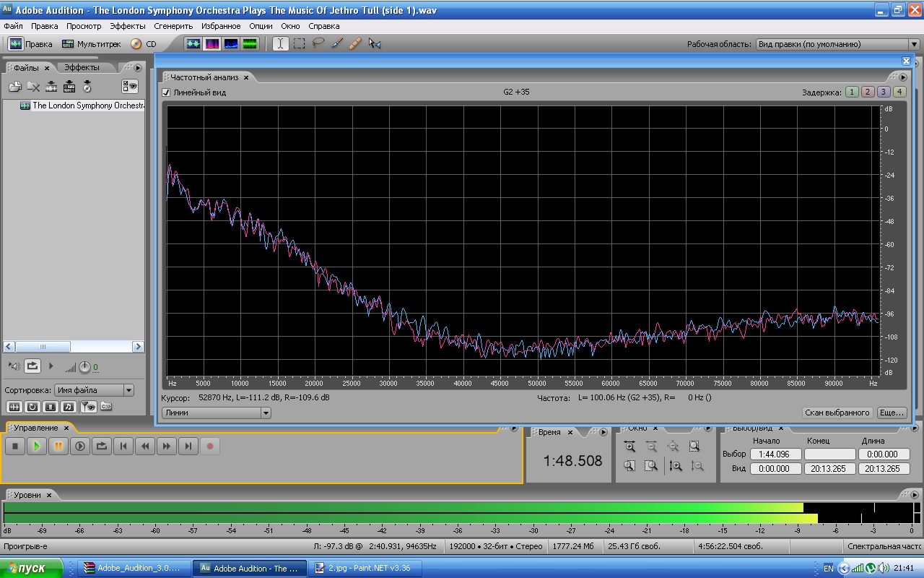
Task: Stop playback with the Stop button
Action: (x=15, y=447)
